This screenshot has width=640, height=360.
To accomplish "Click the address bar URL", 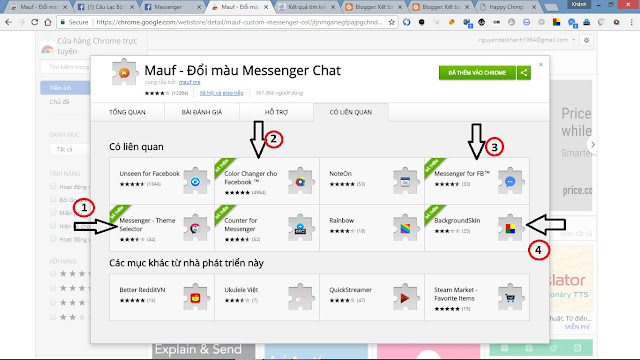I will [239, 22].
